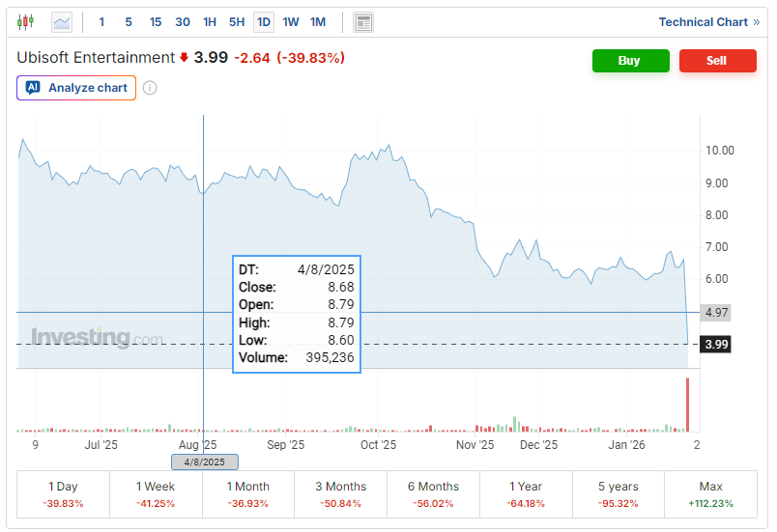Click the red down arrow near price
Viewport: 777px width, 532px height.
184,57
